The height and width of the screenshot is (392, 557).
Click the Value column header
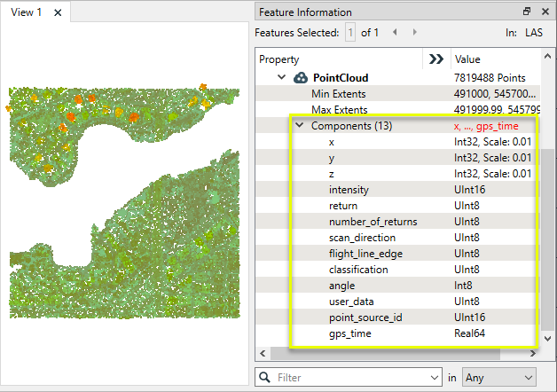point(467,59)
